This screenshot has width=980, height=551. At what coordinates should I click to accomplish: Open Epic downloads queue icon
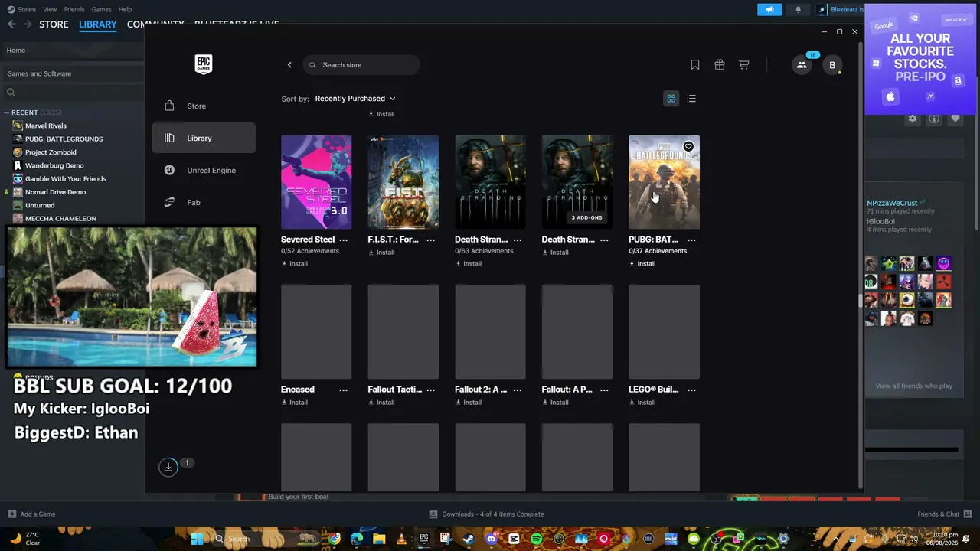pos(168,467)
